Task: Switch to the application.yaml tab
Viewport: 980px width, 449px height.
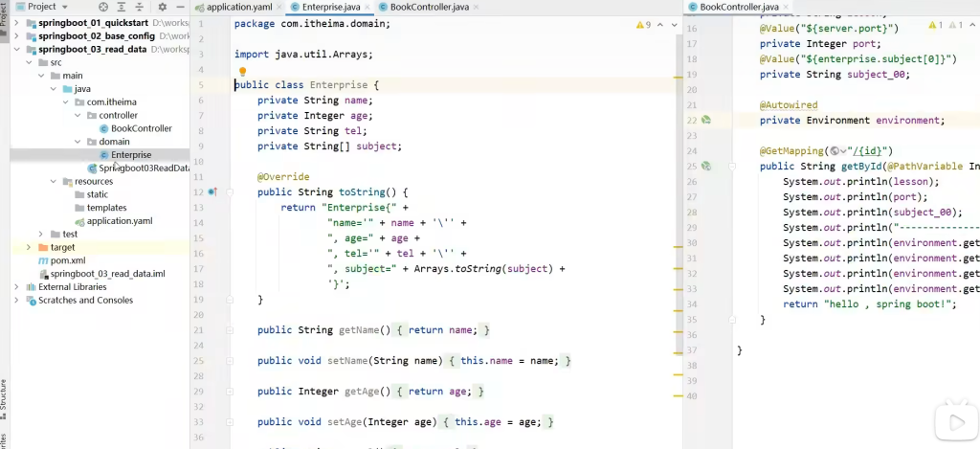Action: [239, 7]
